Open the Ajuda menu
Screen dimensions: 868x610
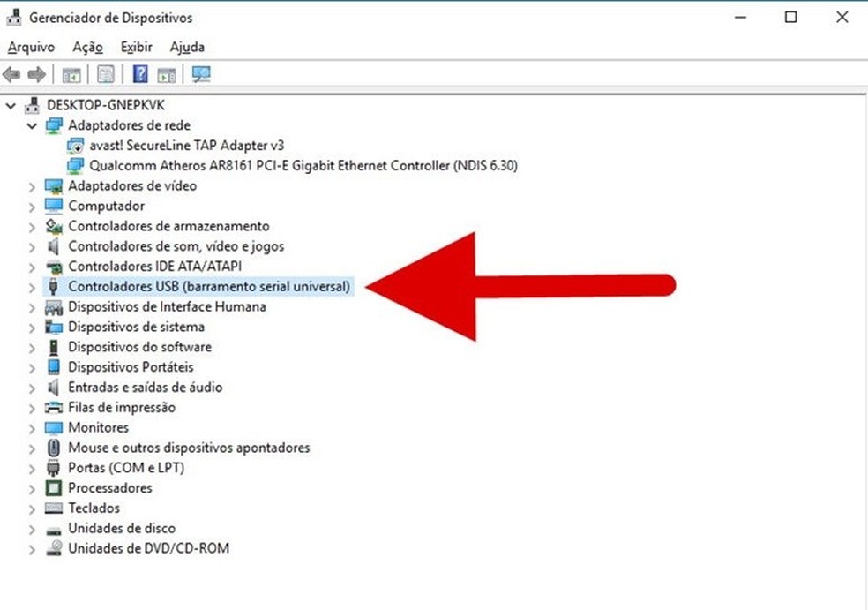click(x=187, y=47)
